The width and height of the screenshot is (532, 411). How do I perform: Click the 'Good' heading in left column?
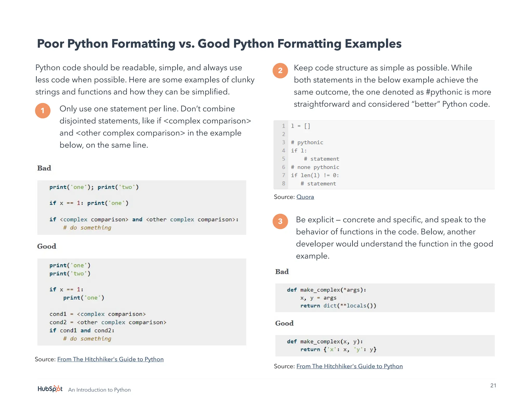coord(46,246)
